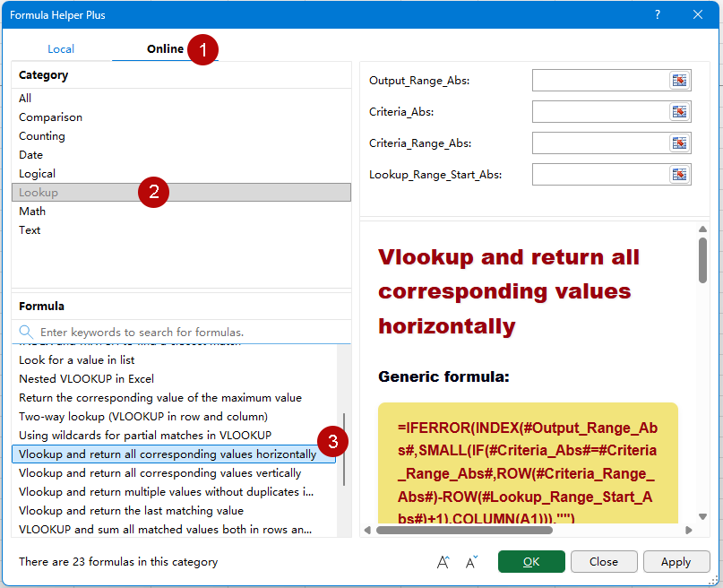Click the description pane scroll-left arrow

[367, 531]
